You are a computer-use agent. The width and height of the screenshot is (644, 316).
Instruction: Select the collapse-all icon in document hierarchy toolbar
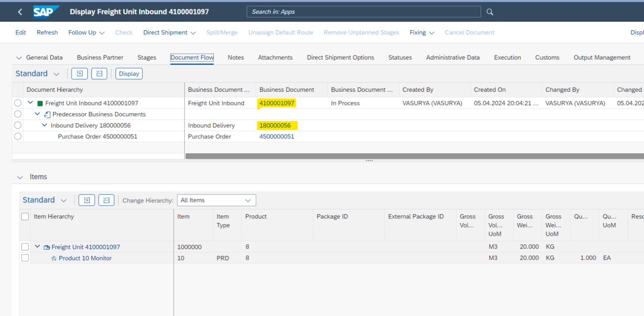tap(99, 73)
